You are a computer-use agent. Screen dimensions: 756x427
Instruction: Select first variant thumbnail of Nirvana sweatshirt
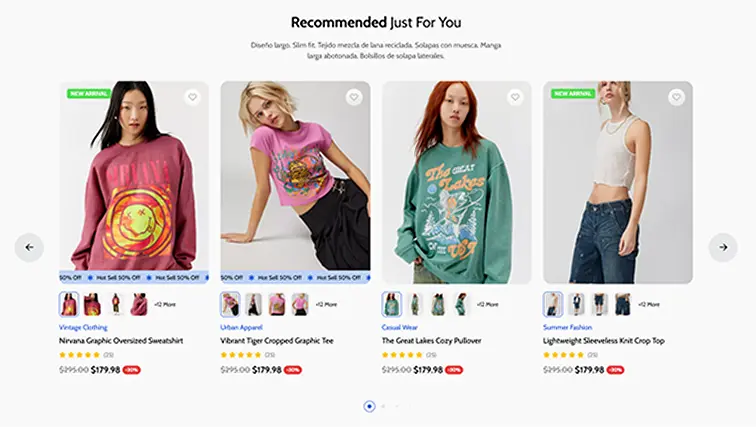tap(69, 304)
